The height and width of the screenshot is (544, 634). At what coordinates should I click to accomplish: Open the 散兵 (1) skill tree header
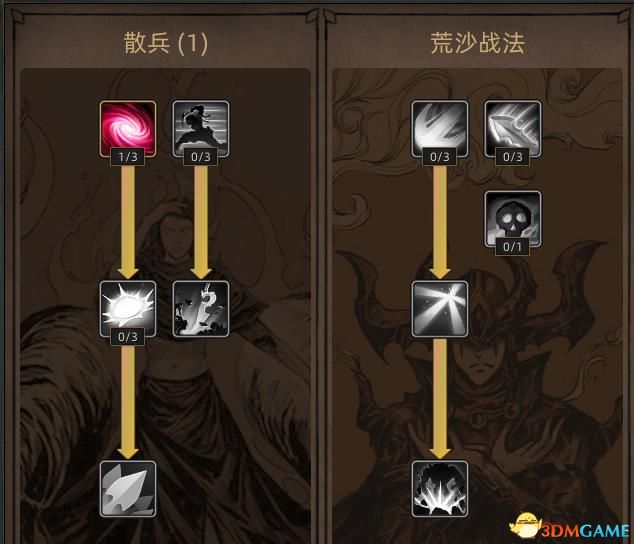tap(166, 43)
